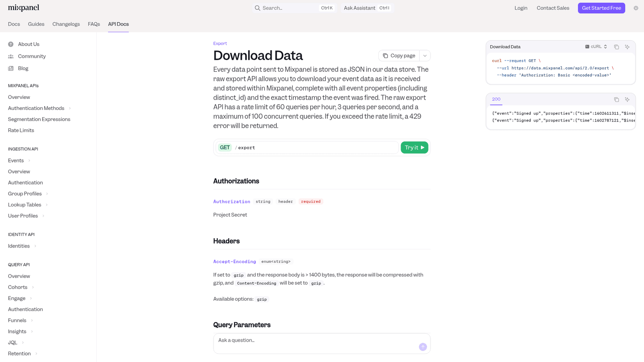Click the About Us question-mark icon
The width and height of the screenshot is (644, 362).
pyautogui.click(x=11, y=44)
